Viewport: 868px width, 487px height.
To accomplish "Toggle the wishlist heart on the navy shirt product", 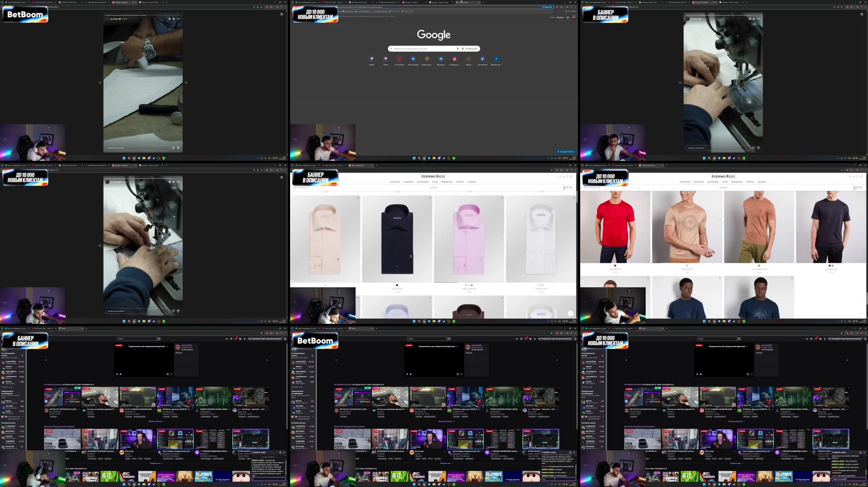I will click(430, 198).
